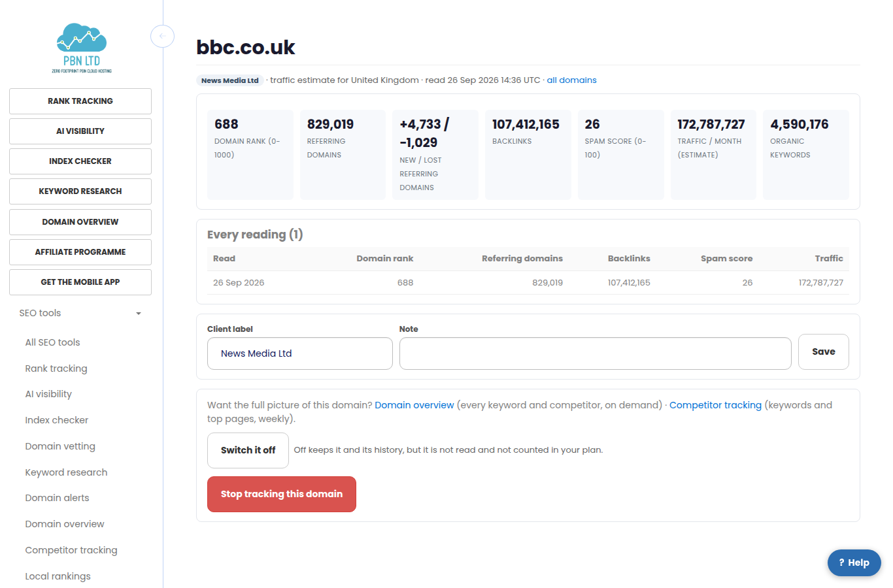Click Stop tracking this domain
The width and height of the screenshot is (893, 588).
point(282,494)
